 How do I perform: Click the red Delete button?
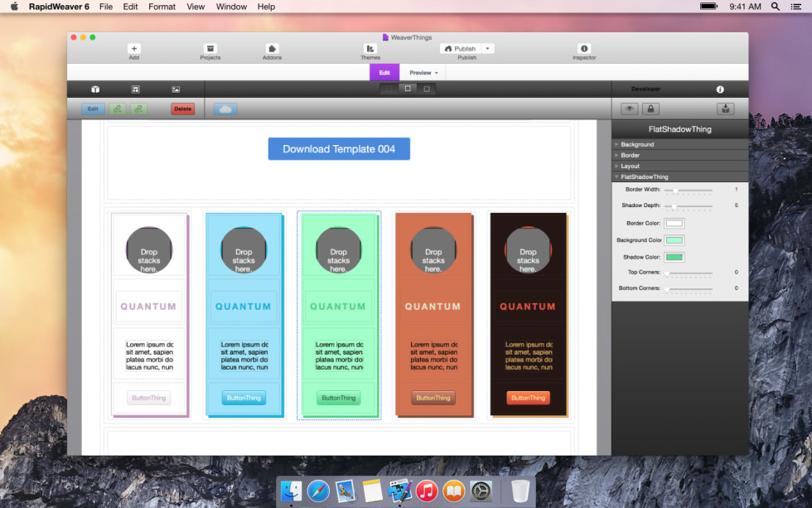point(183,109)
